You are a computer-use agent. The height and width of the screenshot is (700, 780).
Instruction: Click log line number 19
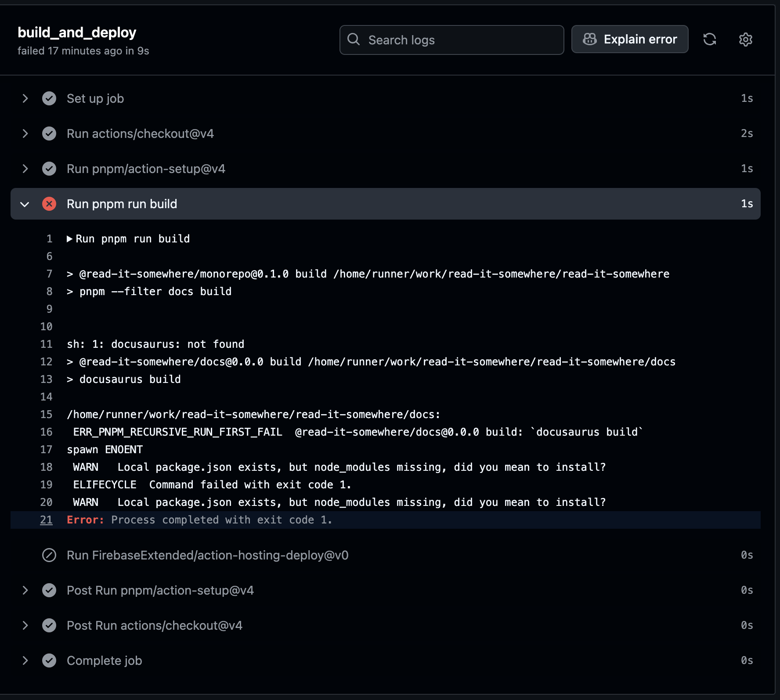click(x=46, y=485)
